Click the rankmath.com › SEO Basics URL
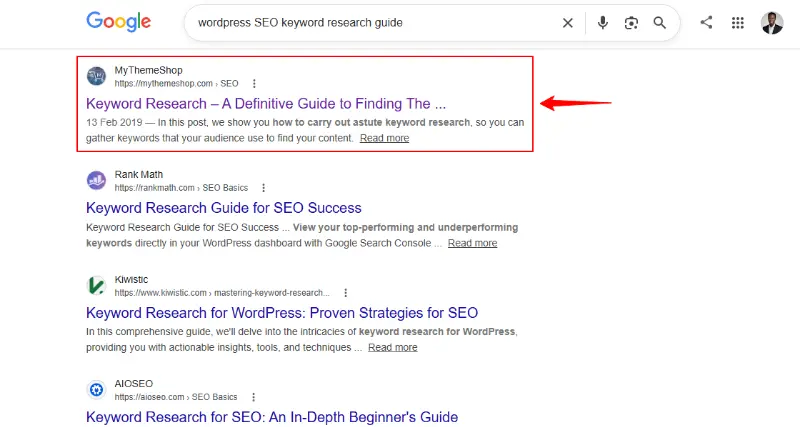This screenshot has width=800, height=427. pos(181,188)
